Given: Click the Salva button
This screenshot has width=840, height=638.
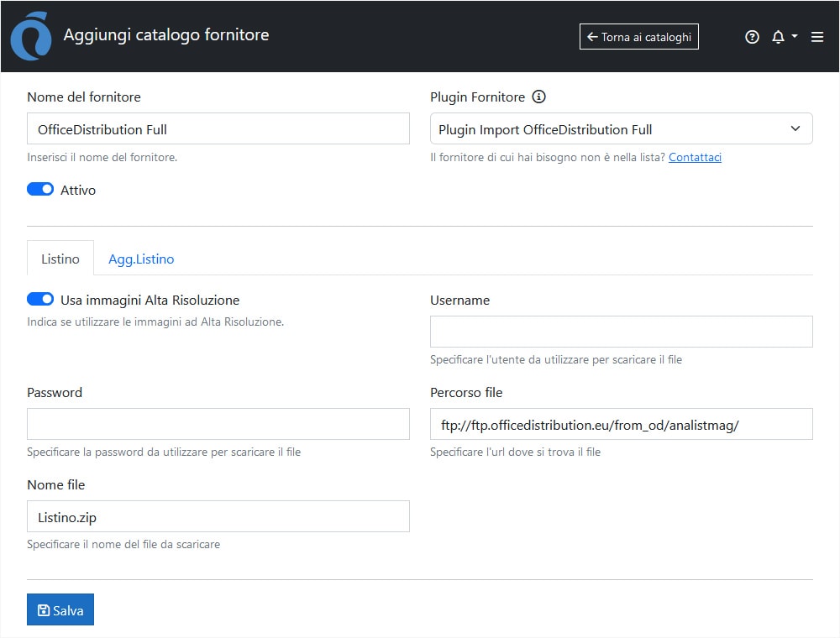Looking at the screenshot, I should (x=60, y=610).
